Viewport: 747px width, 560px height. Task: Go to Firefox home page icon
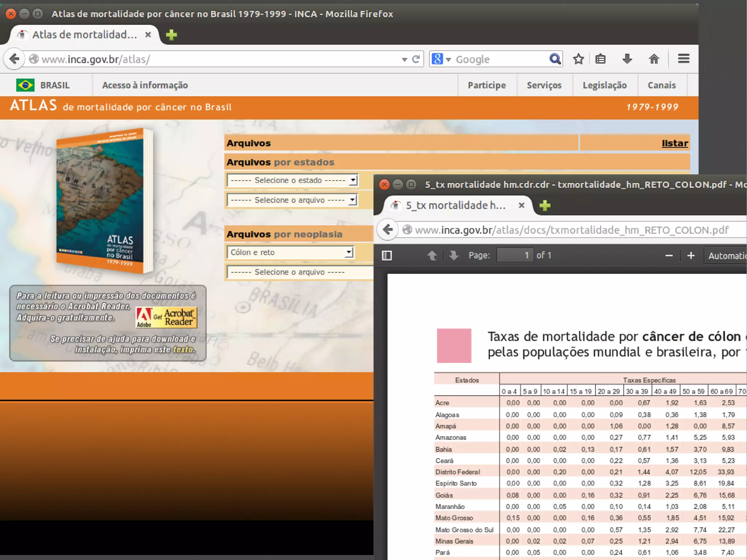pyautogui.click(x=654, y=59)
